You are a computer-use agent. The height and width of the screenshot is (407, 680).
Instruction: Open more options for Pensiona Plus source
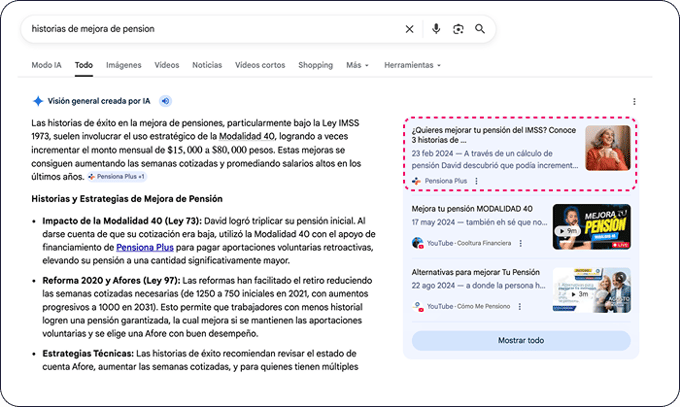[476, 181]
